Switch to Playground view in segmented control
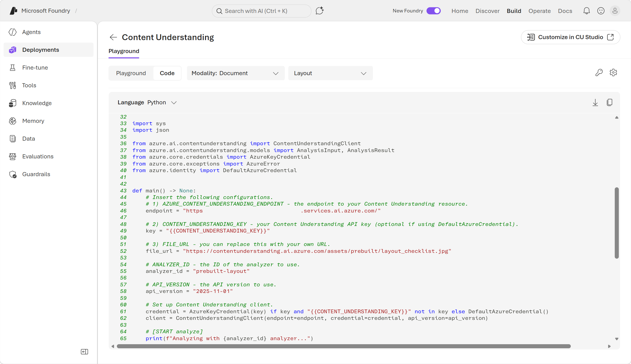This screenshot has width=631, height=364. pyautogui.click(x=131, y=73)
